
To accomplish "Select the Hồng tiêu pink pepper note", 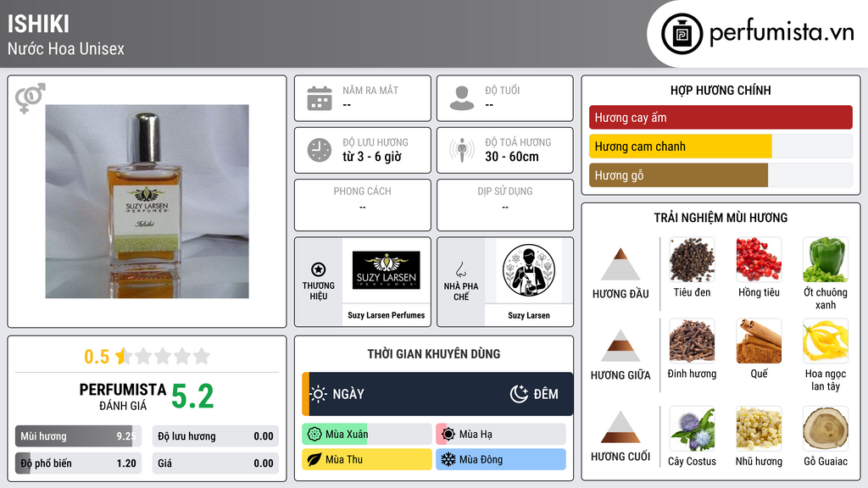I will coord(759,259).
